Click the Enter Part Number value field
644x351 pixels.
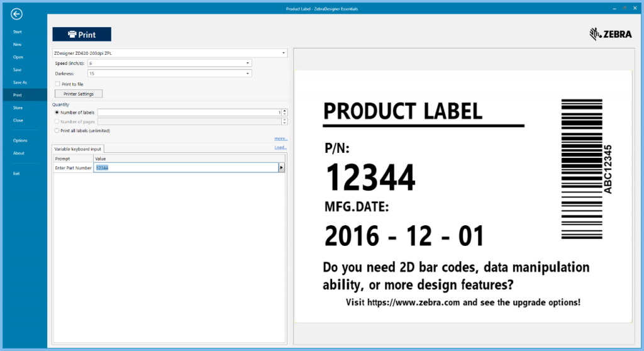tap(186, 168)
